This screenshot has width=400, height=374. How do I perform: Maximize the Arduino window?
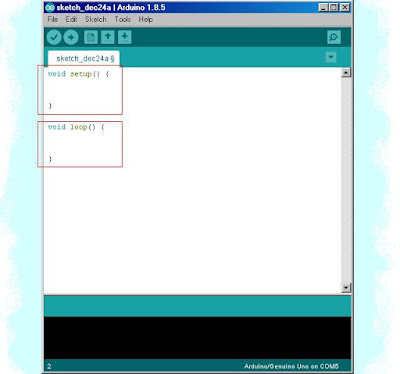334,7
